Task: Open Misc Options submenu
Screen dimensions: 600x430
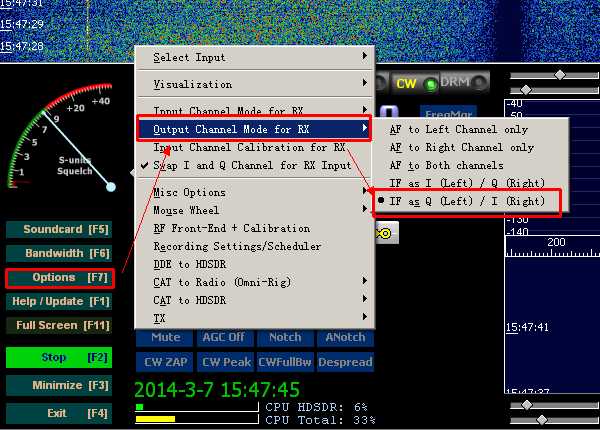Action: [x=254, y=192]
